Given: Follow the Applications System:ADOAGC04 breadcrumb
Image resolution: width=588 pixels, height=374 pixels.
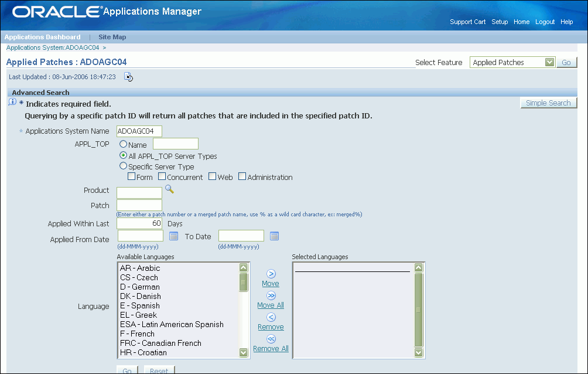Looking at the screenshot, I should (53, 47).
